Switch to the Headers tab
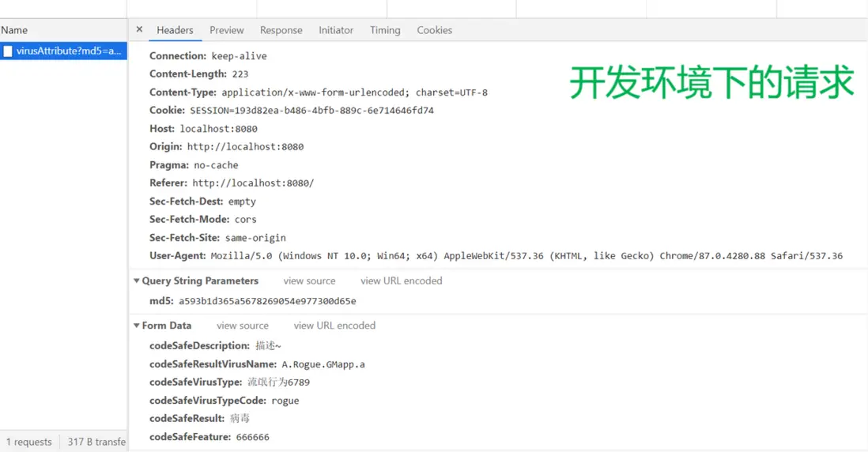Image resolution: width=868 pixels, height=452 pixels. coord(175,30)
